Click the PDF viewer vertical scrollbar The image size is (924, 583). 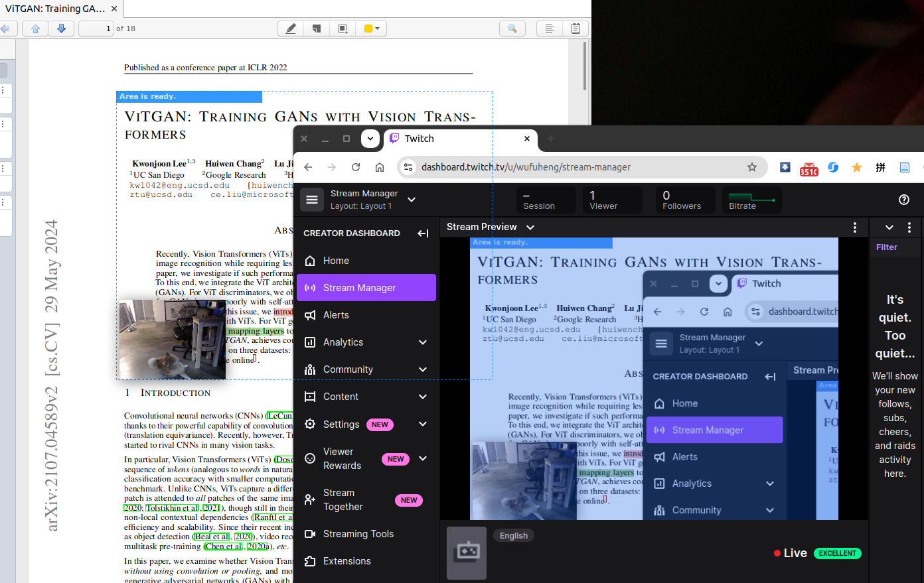click(x=584, y=66)
